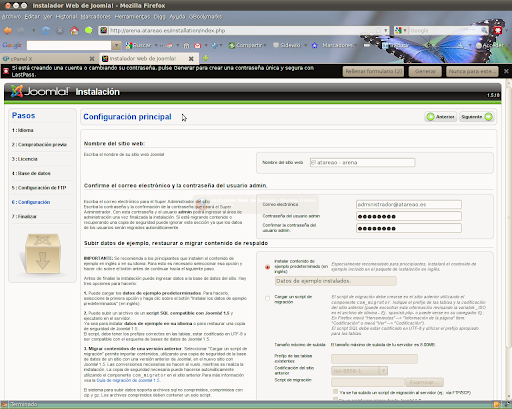Click the Siguiente step button
Image resolution: width=512 pixels, height=409 pixels.
coord(476,117)
